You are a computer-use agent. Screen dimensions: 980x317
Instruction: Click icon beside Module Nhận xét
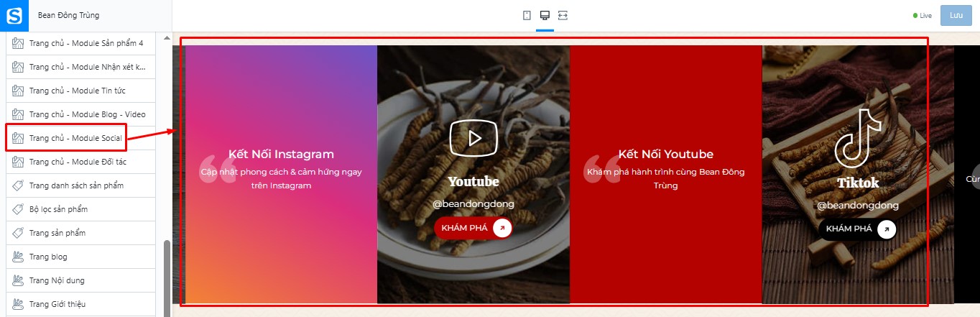(x=19, y=67)
